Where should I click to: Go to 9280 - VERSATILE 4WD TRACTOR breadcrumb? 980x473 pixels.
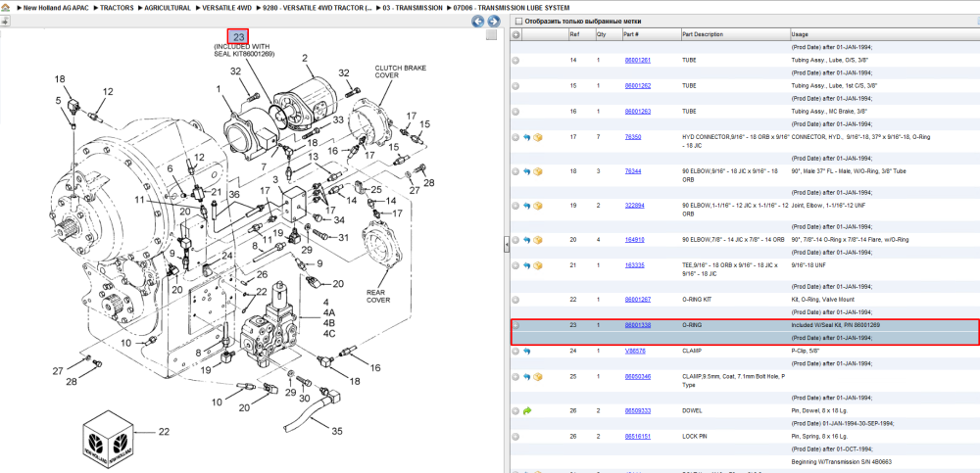[318, 8]
